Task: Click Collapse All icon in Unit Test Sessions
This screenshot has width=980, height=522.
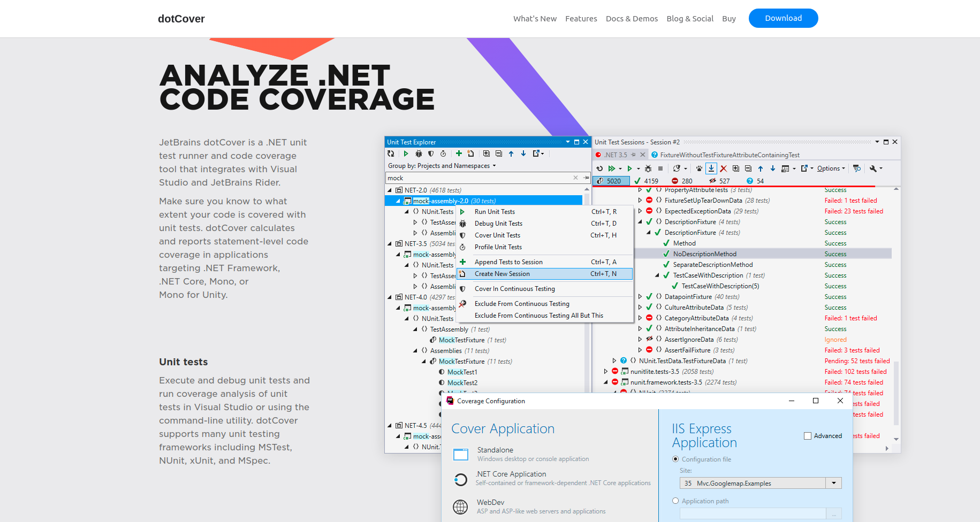Action: click(x=748, y=168)
